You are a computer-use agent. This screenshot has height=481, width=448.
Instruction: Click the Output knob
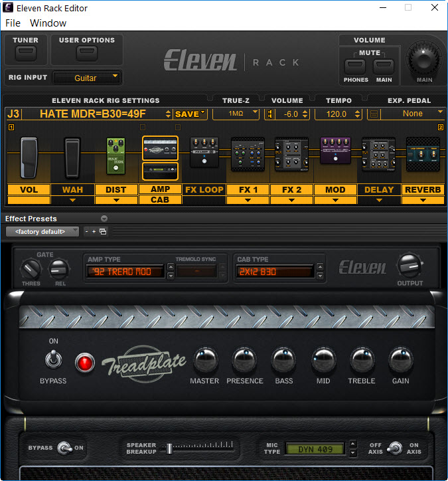coord(410,266)
